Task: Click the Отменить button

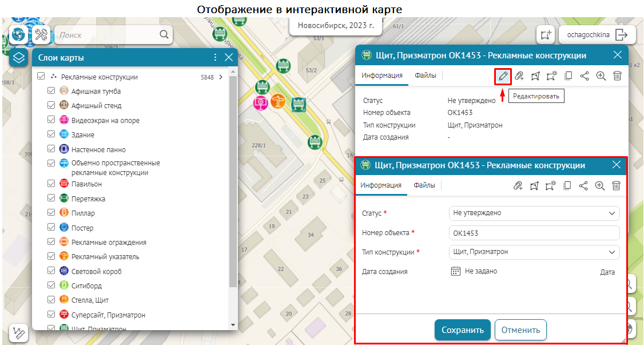Action: (520, 330)
